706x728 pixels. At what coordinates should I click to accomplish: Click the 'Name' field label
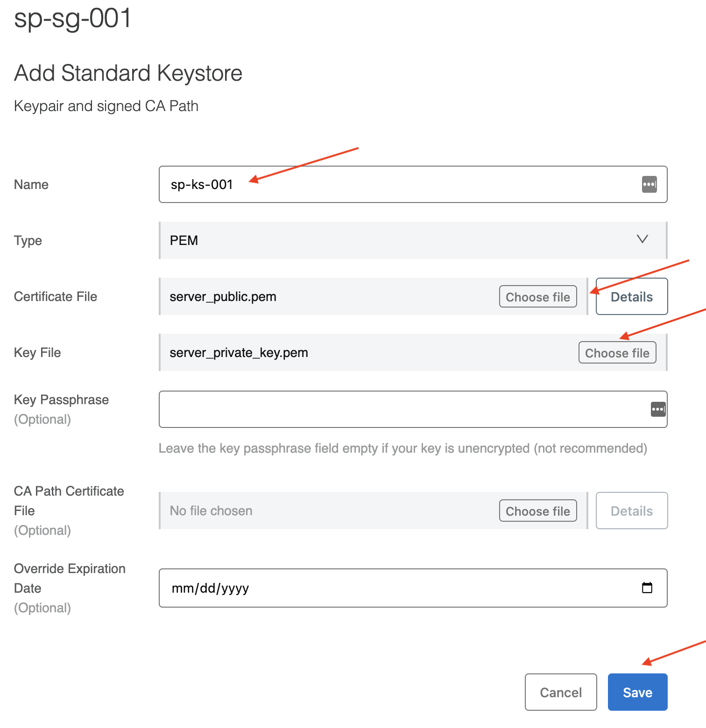31,185
